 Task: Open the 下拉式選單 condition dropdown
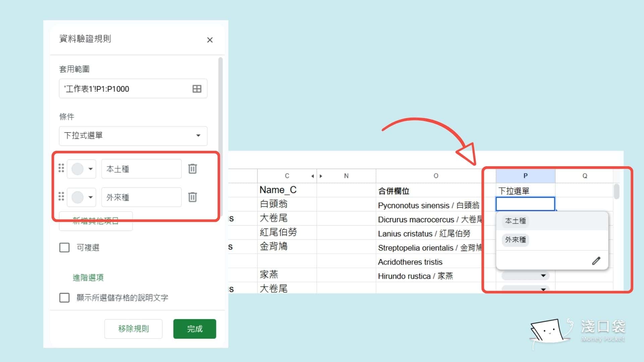[x=133, y=136]
